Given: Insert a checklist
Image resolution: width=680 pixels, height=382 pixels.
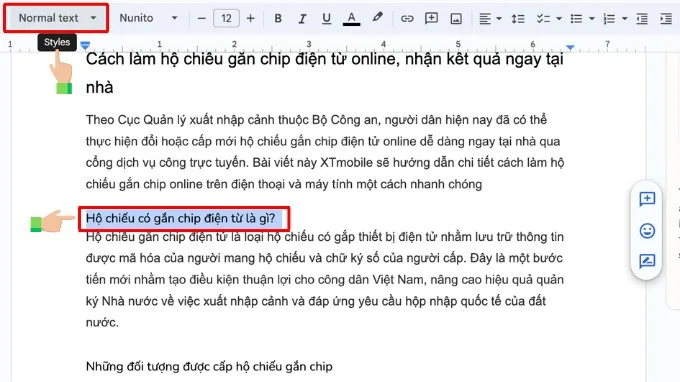Looking at the screenshot, I should (543, 18).
